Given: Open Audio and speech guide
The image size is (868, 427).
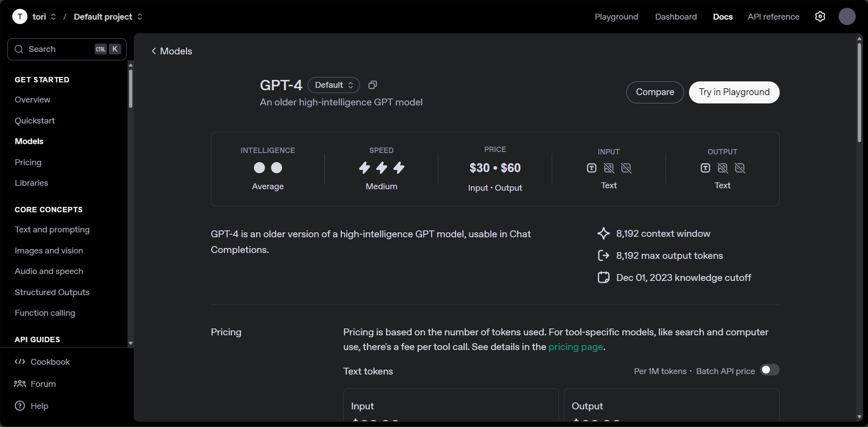Looking at the screenshot, I should point(49,271).
